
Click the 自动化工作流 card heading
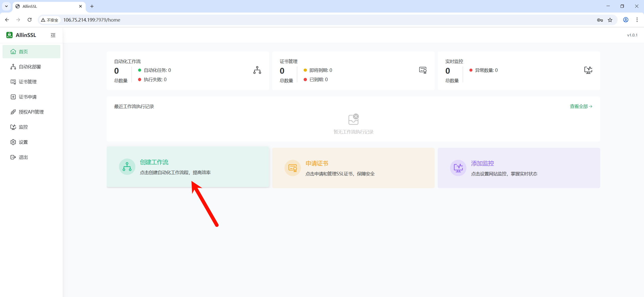[128, 61]
